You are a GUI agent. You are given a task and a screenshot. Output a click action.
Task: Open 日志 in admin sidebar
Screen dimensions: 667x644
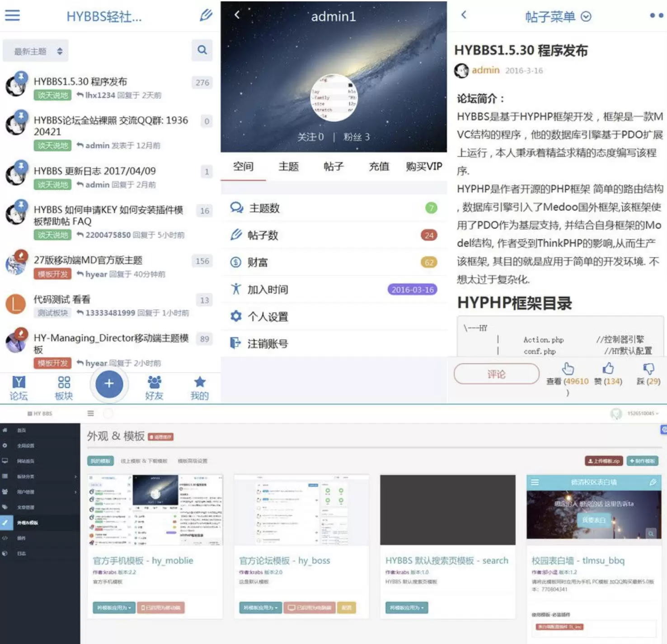click(40, 553)
